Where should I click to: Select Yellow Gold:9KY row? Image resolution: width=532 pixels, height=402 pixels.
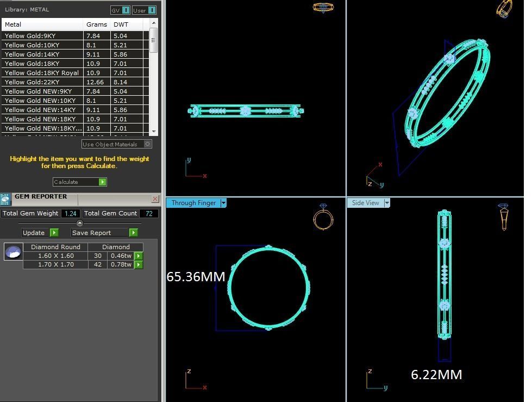(x=76, y=36)
